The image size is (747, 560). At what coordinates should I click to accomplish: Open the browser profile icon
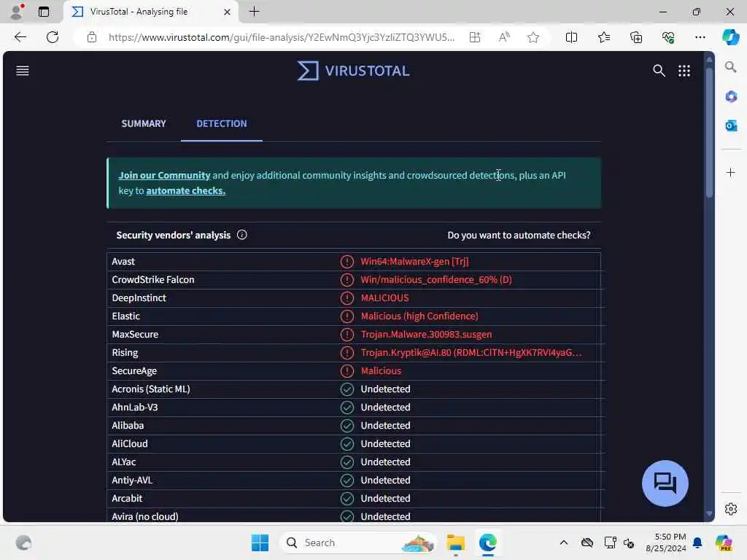(17, 12)
